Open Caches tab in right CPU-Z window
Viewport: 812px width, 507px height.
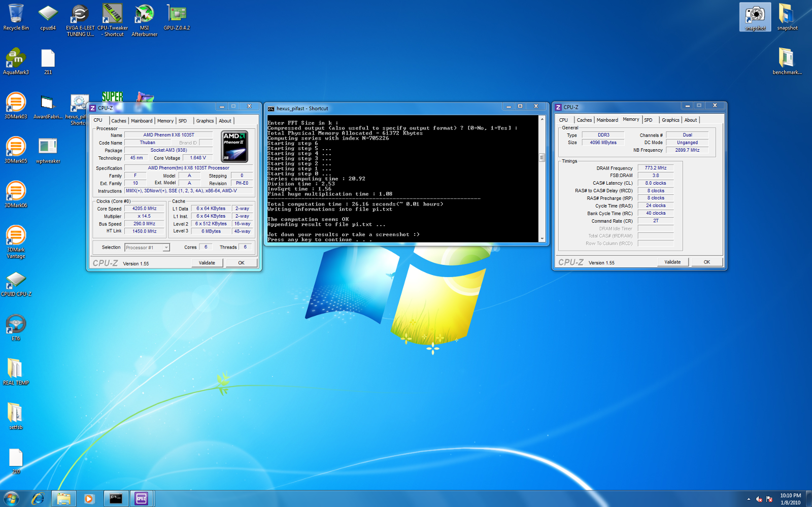[584, 120]
